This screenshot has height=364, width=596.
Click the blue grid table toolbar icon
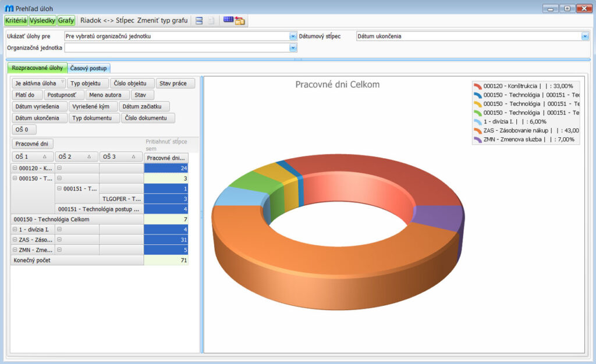(x=228, y=20)
